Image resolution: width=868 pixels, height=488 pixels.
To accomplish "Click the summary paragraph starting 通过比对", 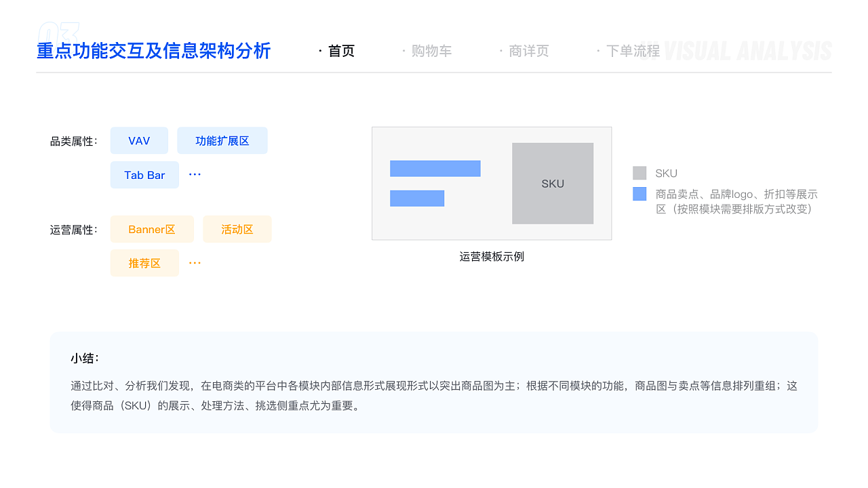I will pos(434,396).
